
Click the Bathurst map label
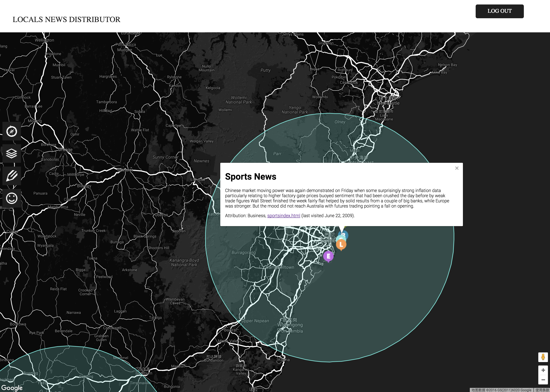125,170
